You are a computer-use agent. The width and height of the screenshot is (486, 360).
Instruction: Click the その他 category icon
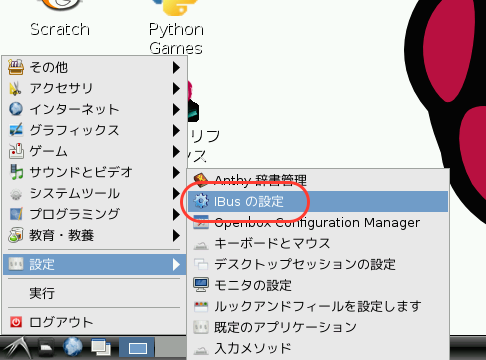(x=16, y=67)
